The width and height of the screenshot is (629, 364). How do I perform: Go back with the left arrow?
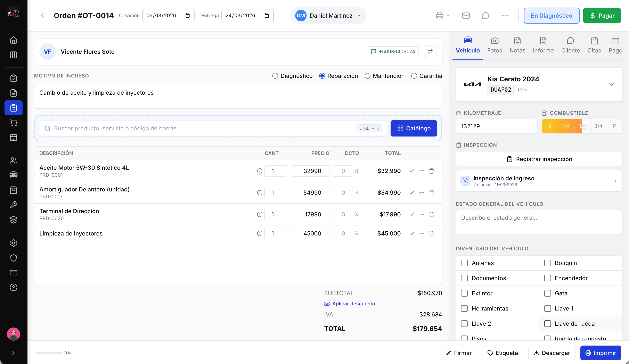pos(42,15)
